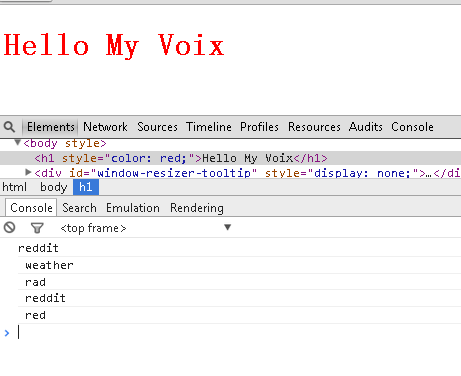
Task: Switch to the Elements tab
Action: click(51, 127)
